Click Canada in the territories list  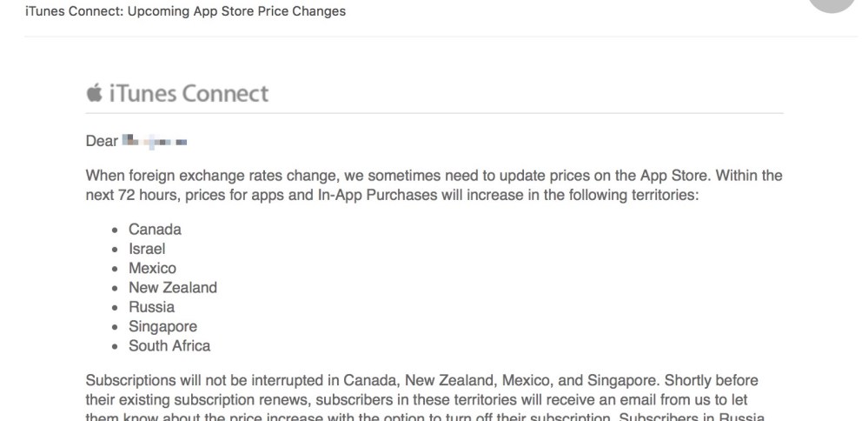155,230
